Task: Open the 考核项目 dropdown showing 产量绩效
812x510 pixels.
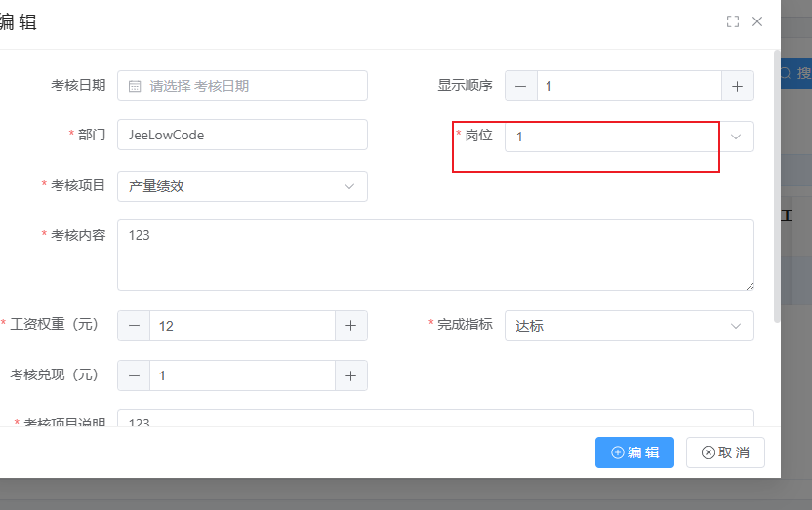Action: 242,186
